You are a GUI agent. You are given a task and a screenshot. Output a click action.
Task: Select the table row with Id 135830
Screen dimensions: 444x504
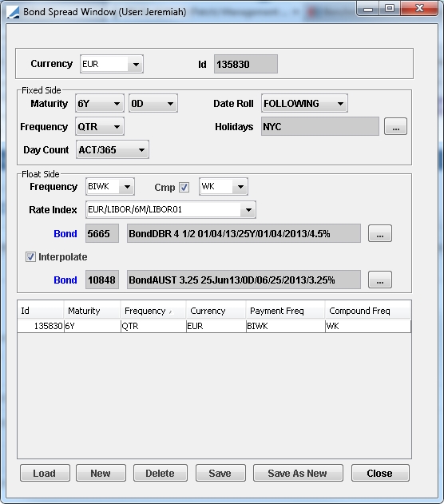click(214, 326)
